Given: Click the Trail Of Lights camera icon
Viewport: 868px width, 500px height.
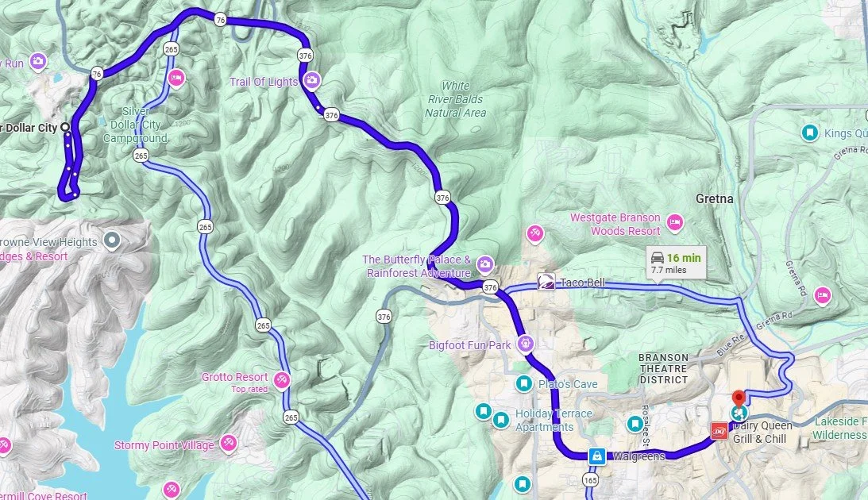Looking at the screenshot, I should pos(312,81).
